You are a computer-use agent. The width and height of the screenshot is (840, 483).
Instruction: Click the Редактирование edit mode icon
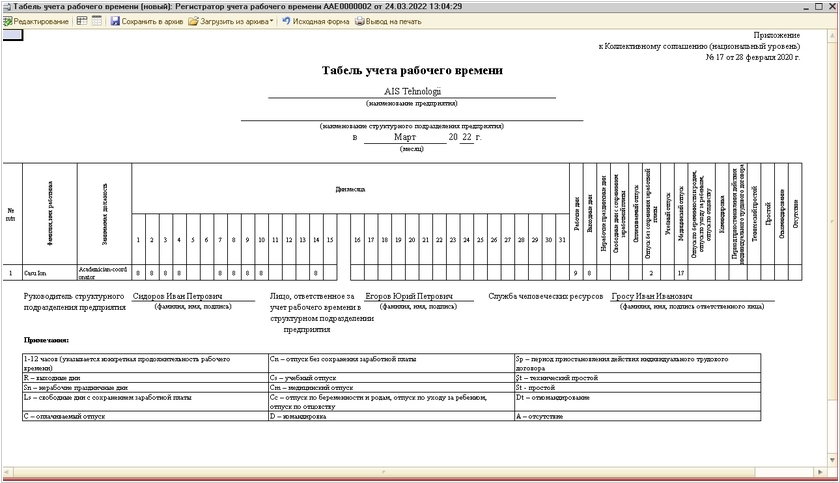8,21
